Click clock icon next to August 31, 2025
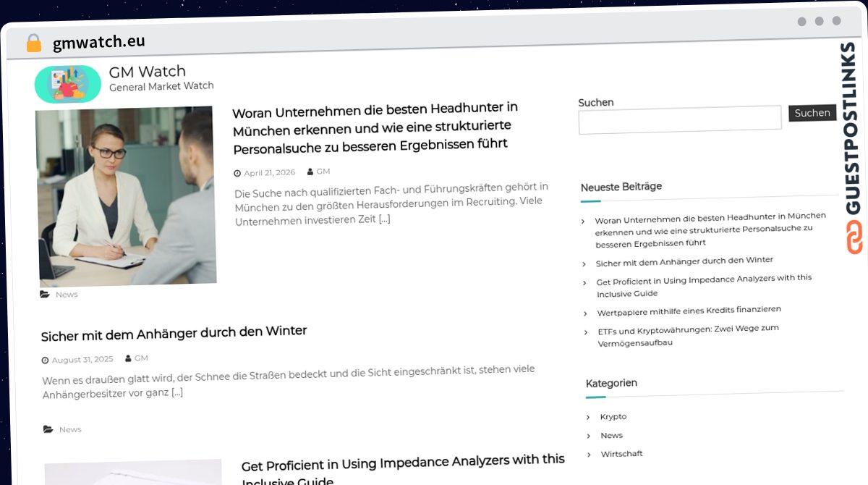Viewport: 868px width, 485px height. pyautogui.click(x=46, y=360)
